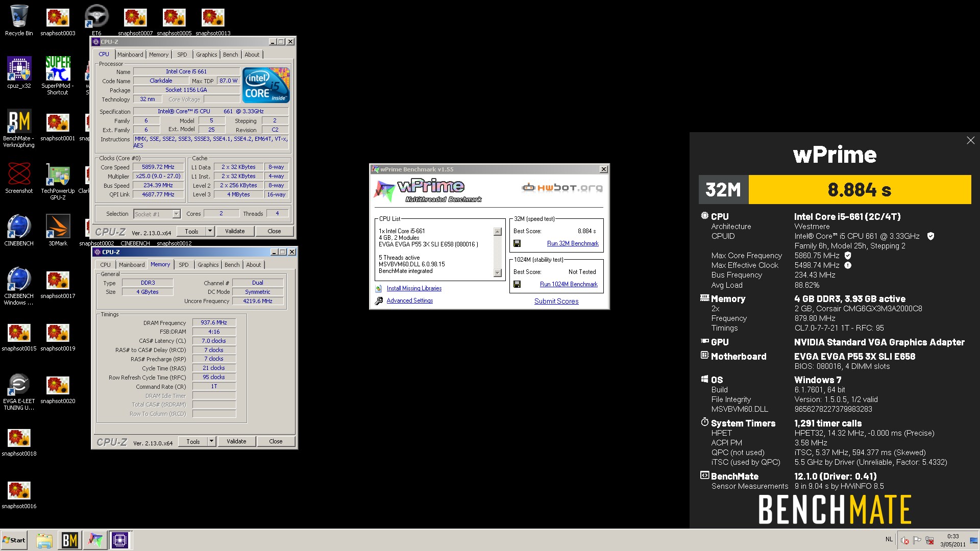Open Bench tab in upper CPU-Z window
The width and height of the screenshot is (980, 551).
230,55
